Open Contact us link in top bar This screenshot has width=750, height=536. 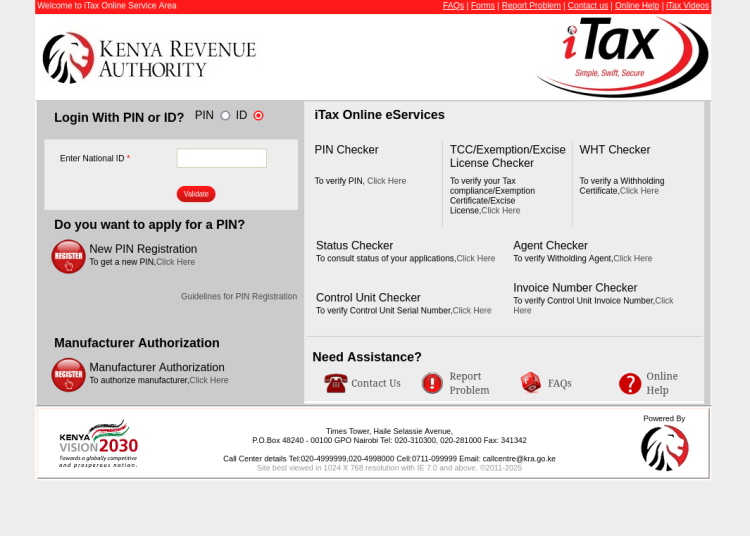(x=588, y=6)
